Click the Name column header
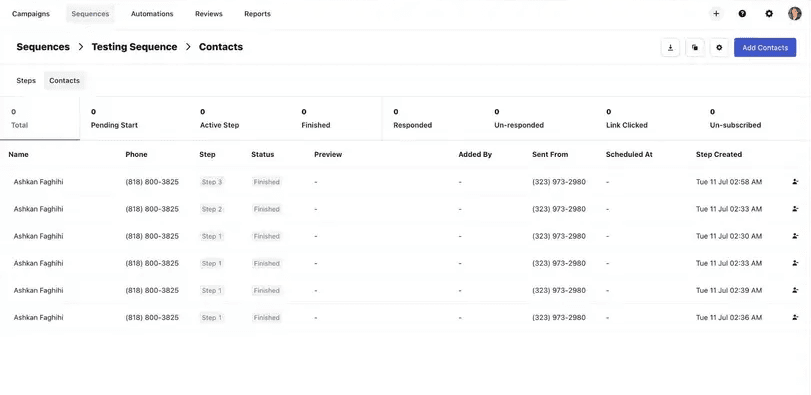811x395 pixels. click(19, 155)
